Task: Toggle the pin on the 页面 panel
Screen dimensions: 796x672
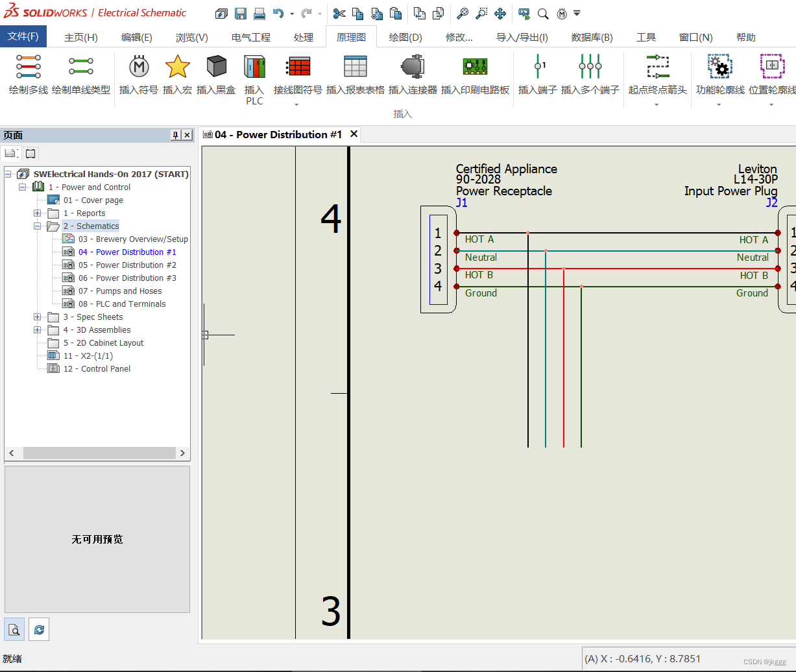Action: (175, 135)
